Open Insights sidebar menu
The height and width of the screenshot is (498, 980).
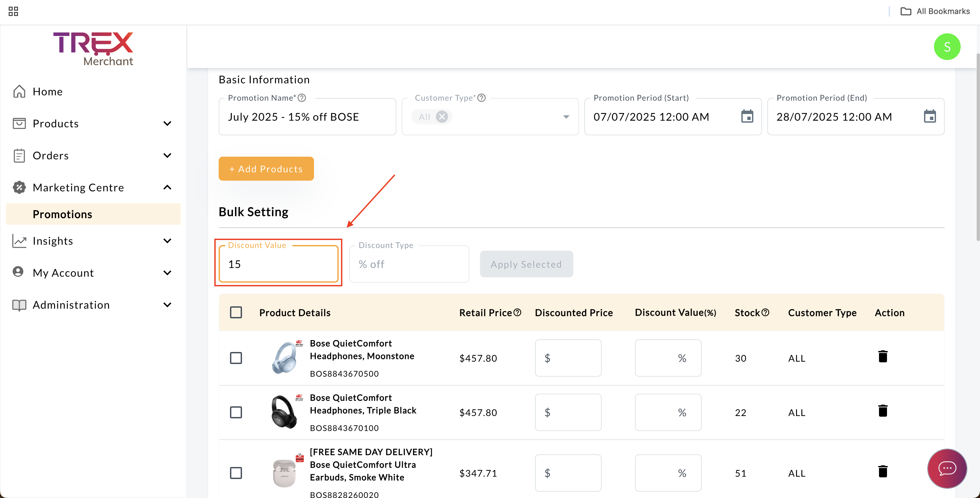pyautogui.click(x=93, y=241)
